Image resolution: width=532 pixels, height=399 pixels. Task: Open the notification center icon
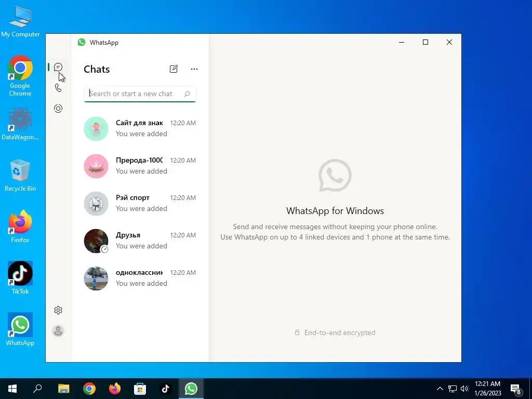516,389
